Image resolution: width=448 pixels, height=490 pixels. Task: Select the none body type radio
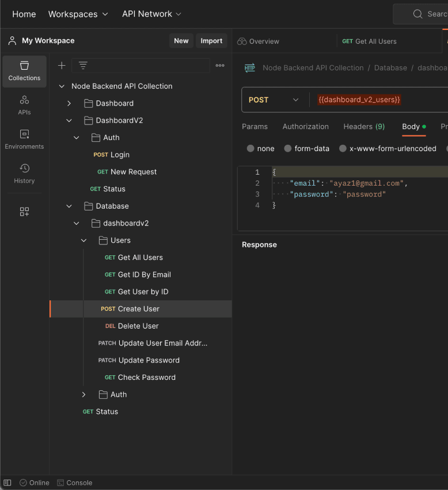(x=250, y=148)
